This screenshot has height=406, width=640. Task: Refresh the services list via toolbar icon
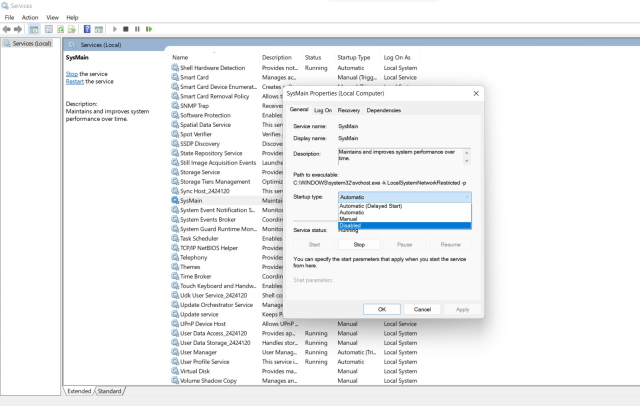coord(60,29)
